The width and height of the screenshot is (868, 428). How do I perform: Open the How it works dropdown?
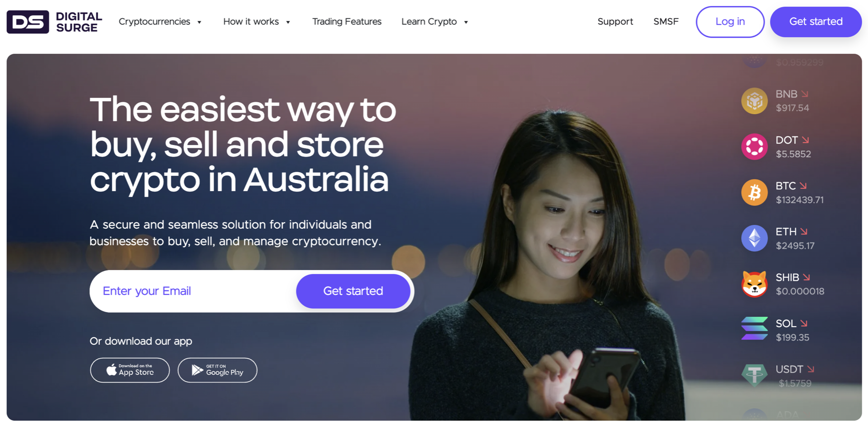[x=257, y=22]
